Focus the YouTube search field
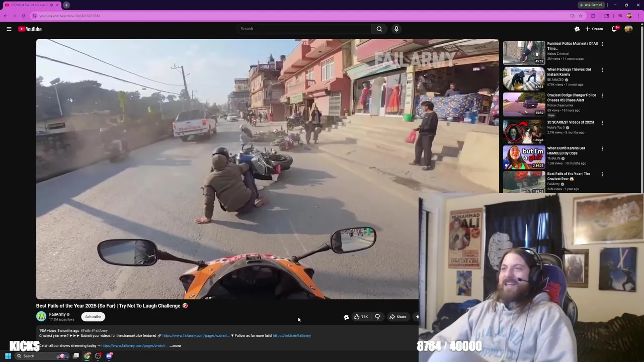This screenshot has height=362, width=644. [x=304, y=29]
